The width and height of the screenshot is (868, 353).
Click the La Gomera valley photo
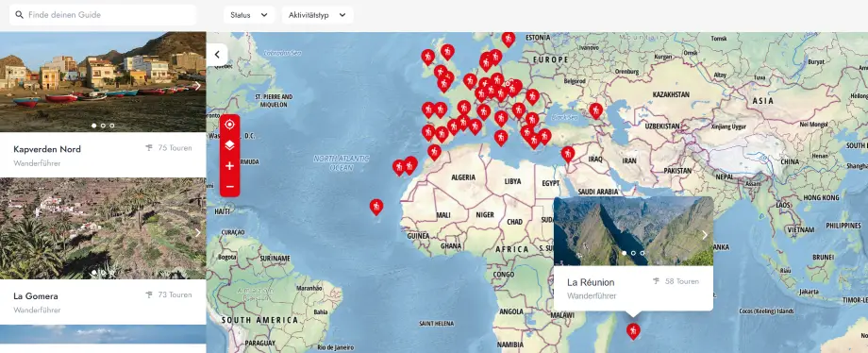point(103,228)
